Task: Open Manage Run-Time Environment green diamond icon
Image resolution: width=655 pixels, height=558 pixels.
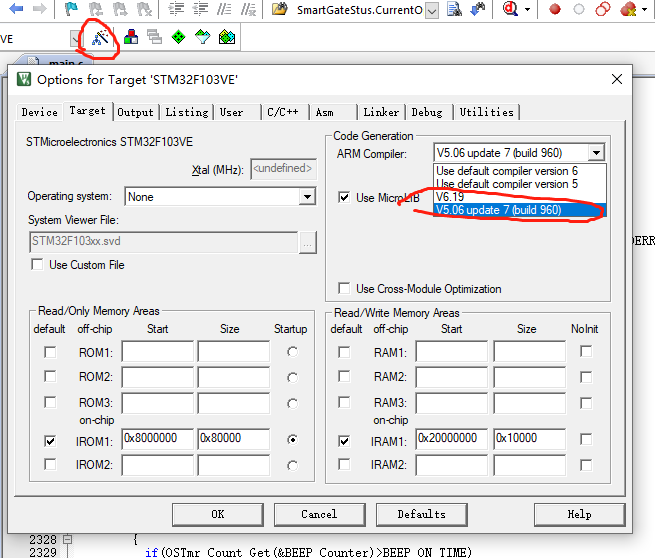Action: [179, 38]
